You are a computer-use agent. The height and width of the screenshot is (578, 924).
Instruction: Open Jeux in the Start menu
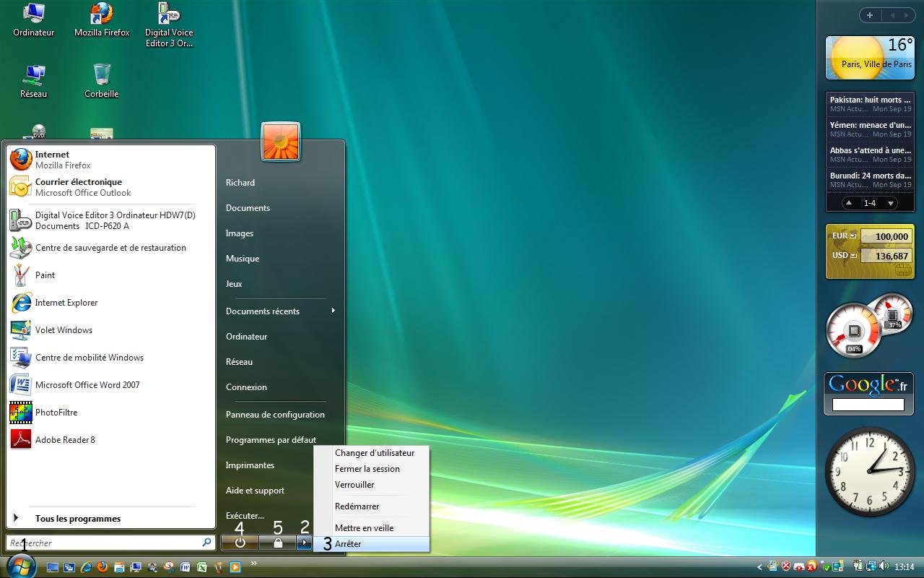click(x=234, y=284)
